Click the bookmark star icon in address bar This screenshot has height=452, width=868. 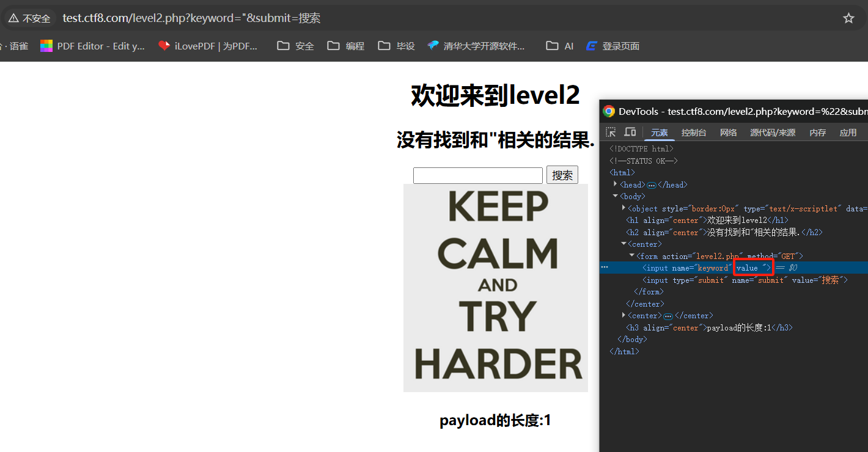pyautogui.click(x=848, y=18)
